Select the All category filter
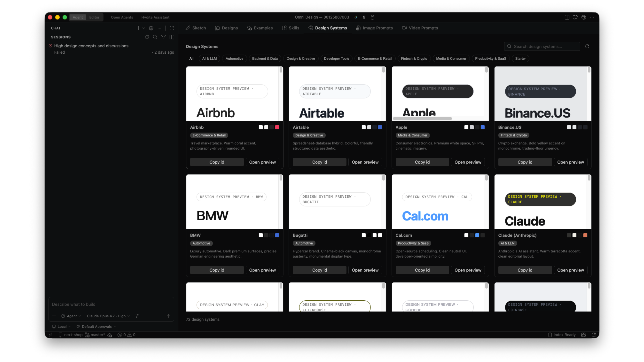Viewport: 644px width, 362px height. (x=191, y=58)
